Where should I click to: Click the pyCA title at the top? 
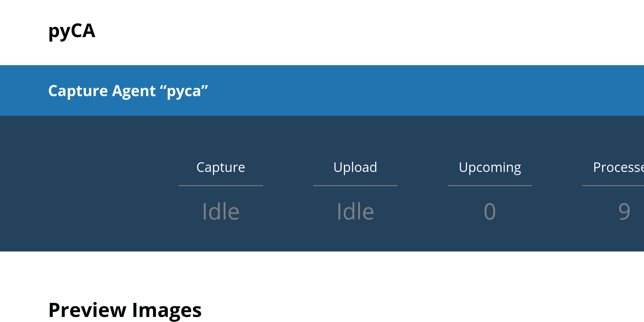tap(72, 31)
